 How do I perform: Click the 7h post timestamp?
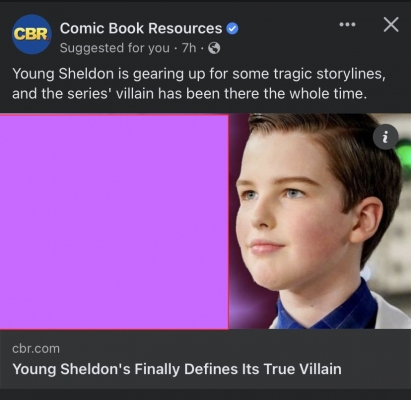[189, 48]
